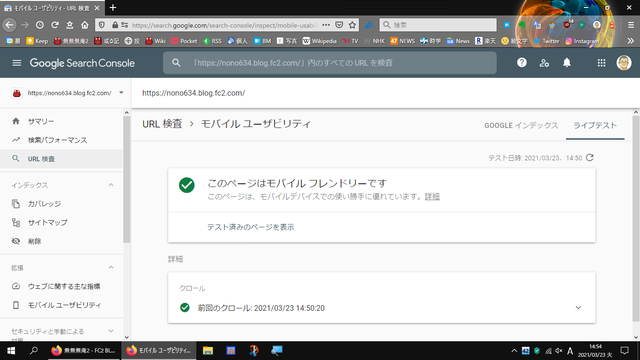Screen dimensions: 640x360
Task: Expand セキュリティと手動による section
Action: [x=111, y=331]
